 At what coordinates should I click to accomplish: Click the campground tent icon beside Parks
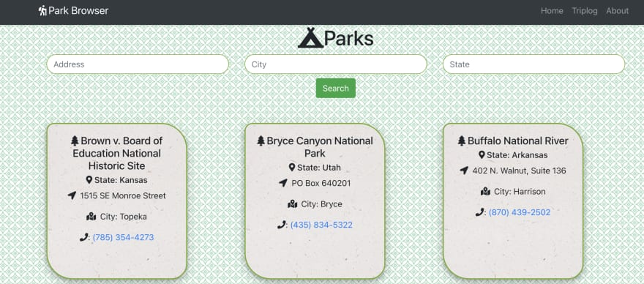pos(311,38)
